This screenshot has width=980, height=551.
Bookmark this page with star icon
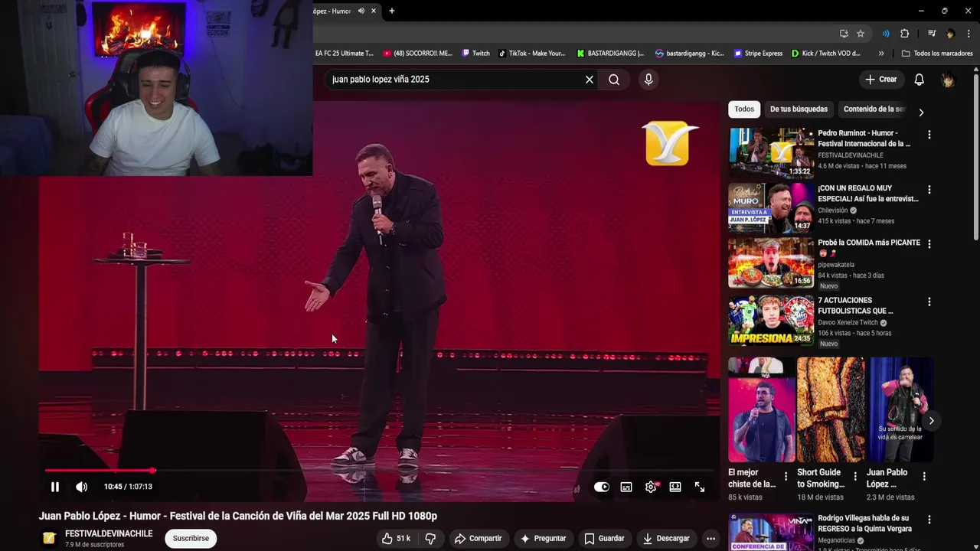[861, 34]
